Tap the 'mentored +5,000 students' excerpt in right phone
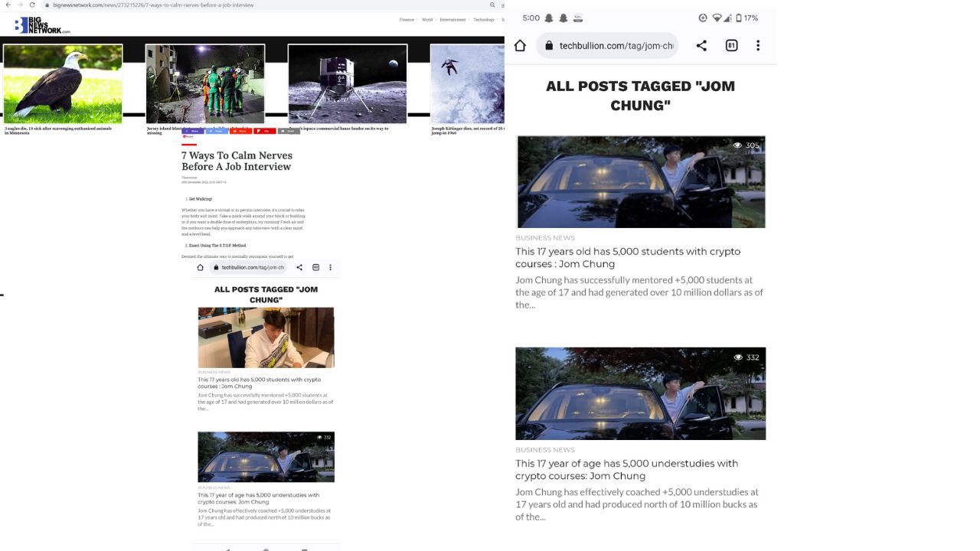Viewport: 980px width, 551px height. pos(639,292)
